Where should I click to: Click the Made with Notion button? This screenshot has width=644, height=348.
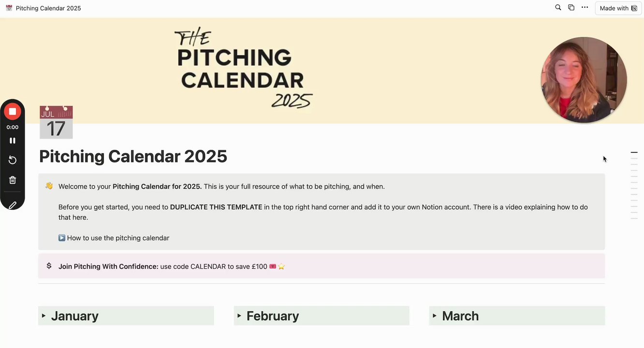[618, 8]
